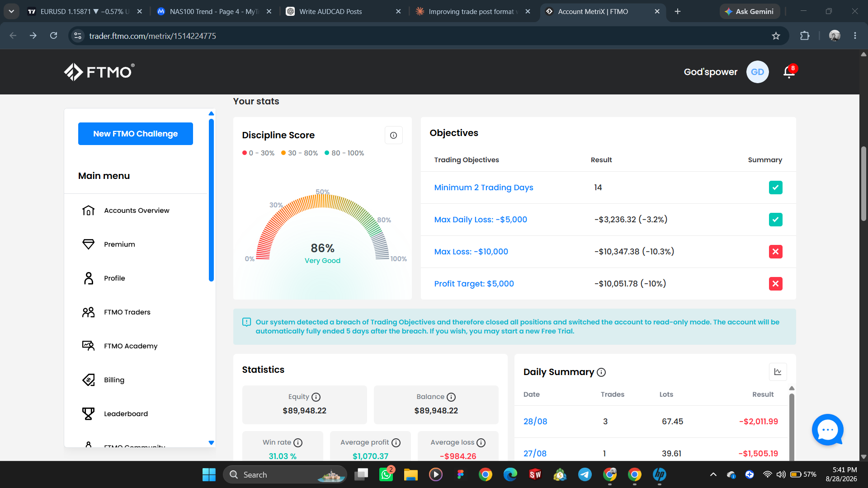Screen dimensions: 868x488
Task: Toggle Daily Summary chart view icon
Action: click(x=778, y=372)
